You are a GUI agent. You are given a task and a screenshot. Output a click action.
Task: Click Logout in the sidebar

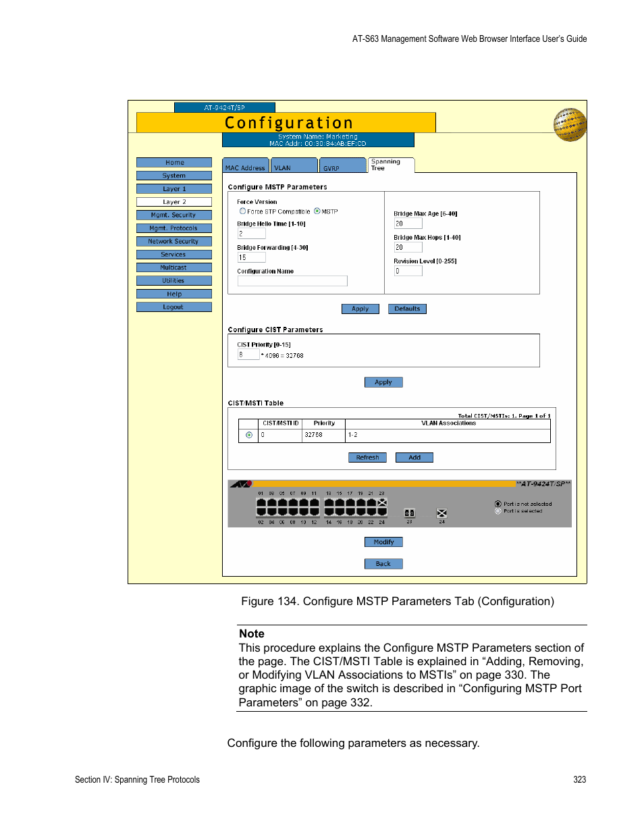(174, 307)
